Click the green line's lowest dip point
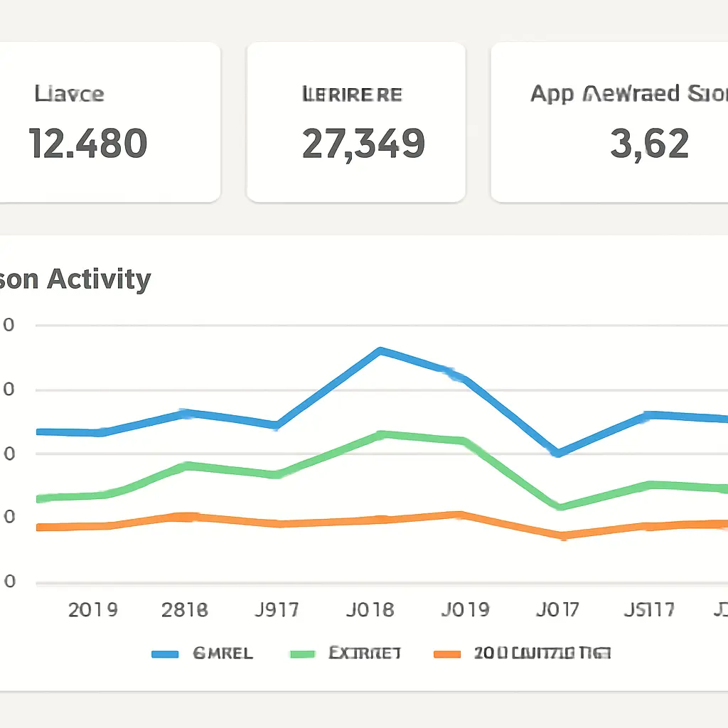728x728 pixels. click(560, 507)
